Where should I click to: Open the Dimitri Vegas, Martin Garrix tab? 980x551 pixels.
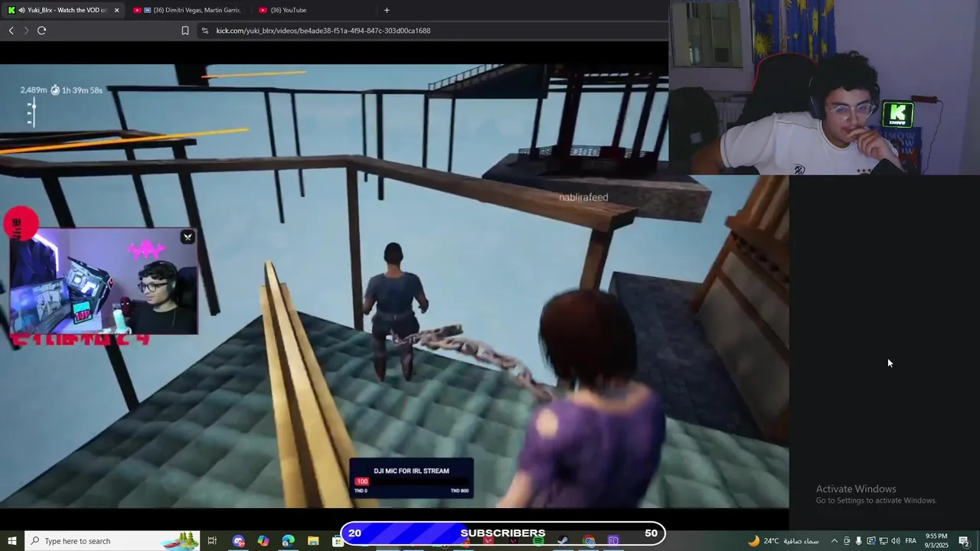[187, 10]
